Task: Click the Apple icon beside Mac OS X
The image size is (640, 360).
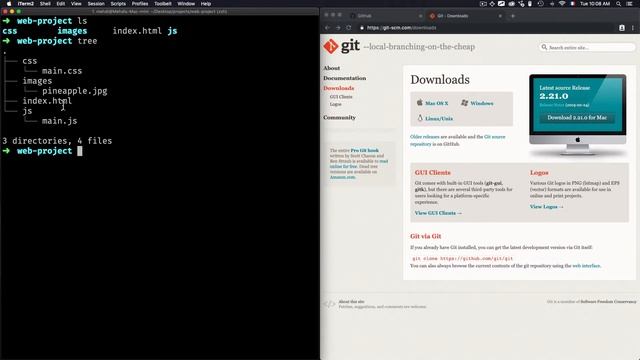Action: click(x=420, y=102)
